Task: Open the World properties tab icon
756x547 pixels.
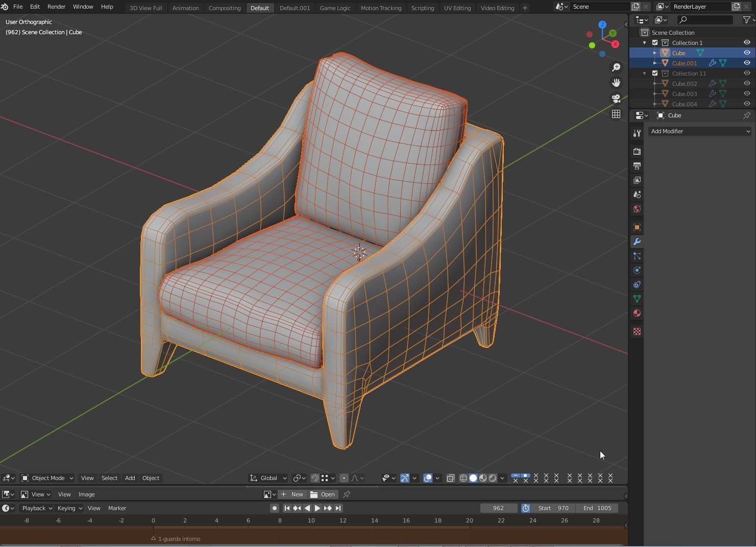Action: point(637,209)
